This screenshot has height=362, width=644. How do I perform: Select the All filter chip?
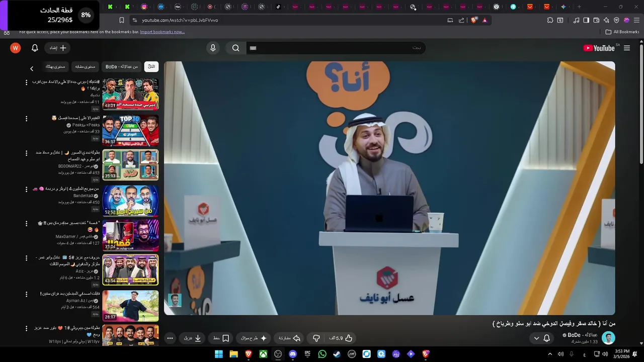(x=151, y=66)
